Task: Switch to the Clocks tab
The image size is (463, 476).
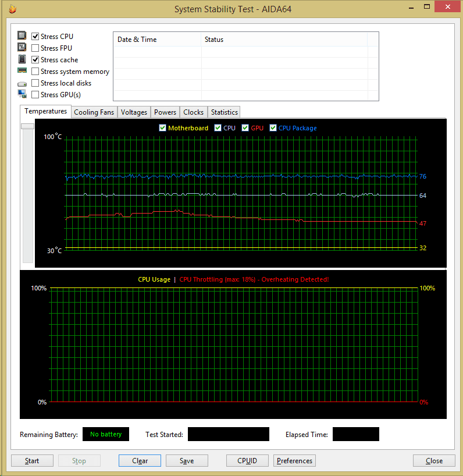Action: click(193, 112)
